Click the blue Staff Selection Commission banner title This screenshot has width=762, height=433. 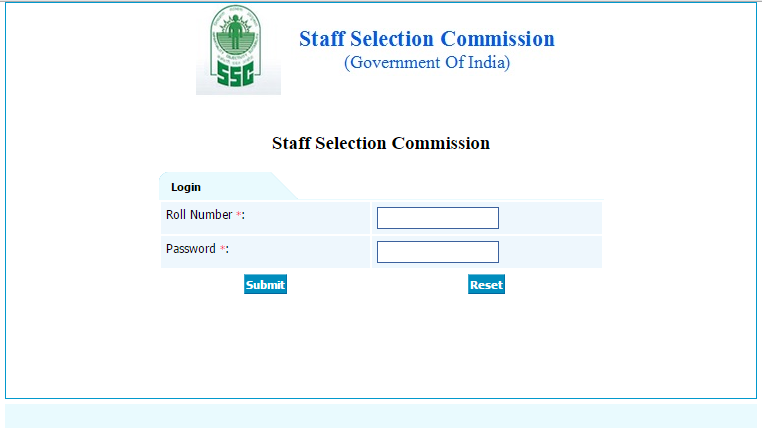tap(427, 39)
